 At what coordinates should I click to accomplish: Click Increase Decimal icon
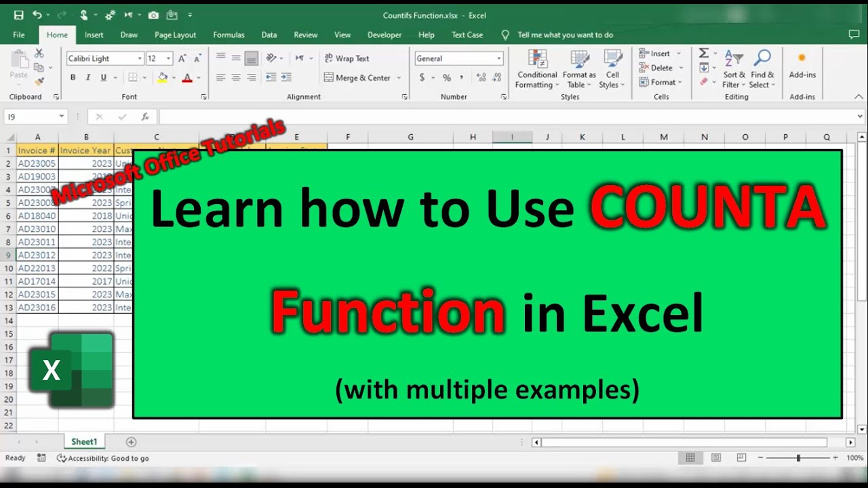(x=481, y=77)
